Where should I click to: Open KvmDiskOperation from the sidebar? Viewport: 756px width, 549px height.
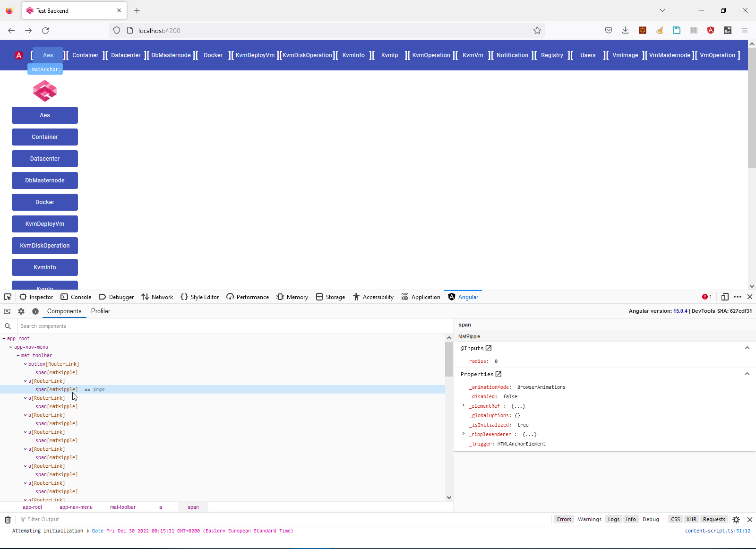45,246
